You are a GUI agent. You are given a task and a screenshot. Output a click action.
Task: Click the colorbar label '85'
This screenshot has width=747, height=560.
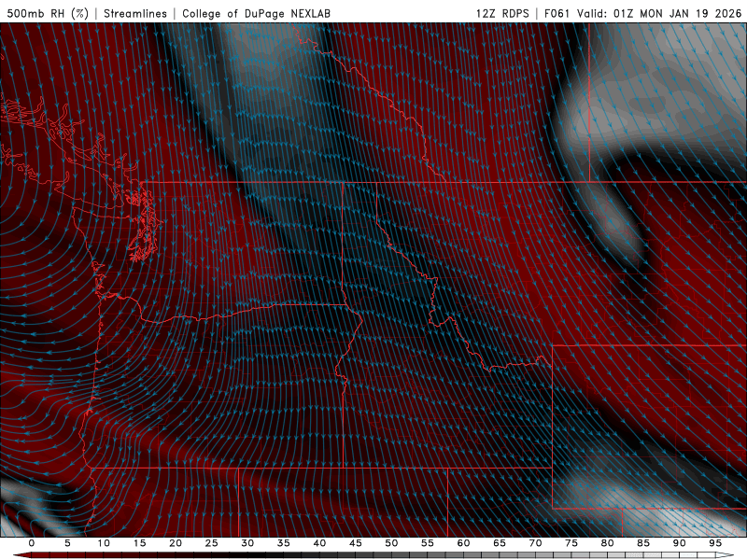click(643, 543)
